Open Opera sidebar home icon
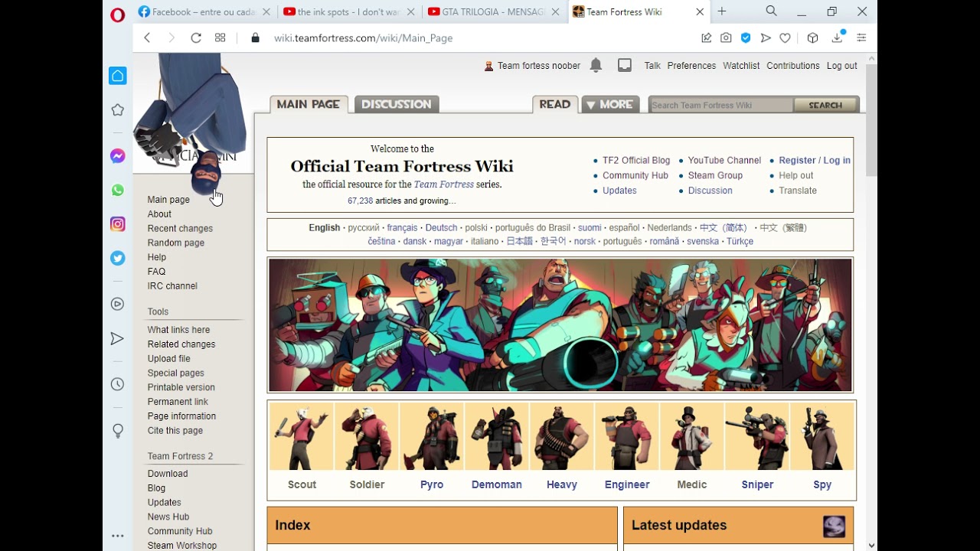 pyautogui.click(x=117, y=75)
